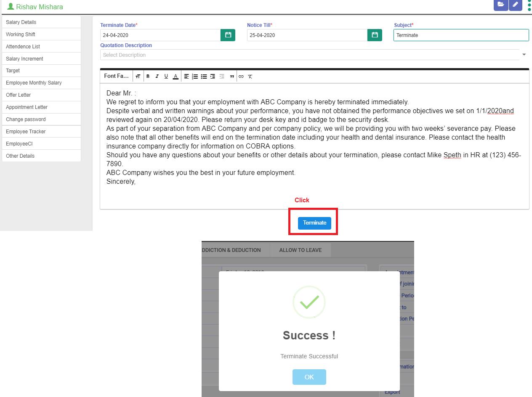Select Appointment Letter in the sidebar

click(27, 107)
